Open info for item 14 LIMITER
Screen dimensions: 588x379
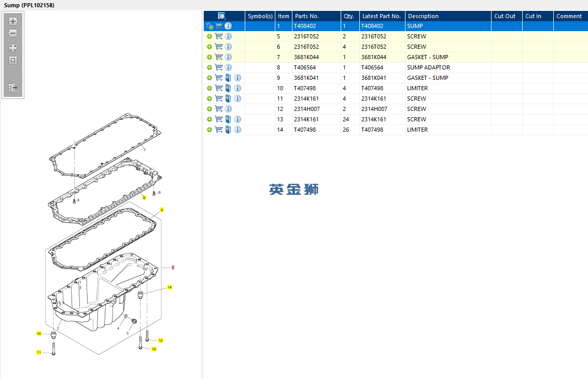(x=237, y=130)
